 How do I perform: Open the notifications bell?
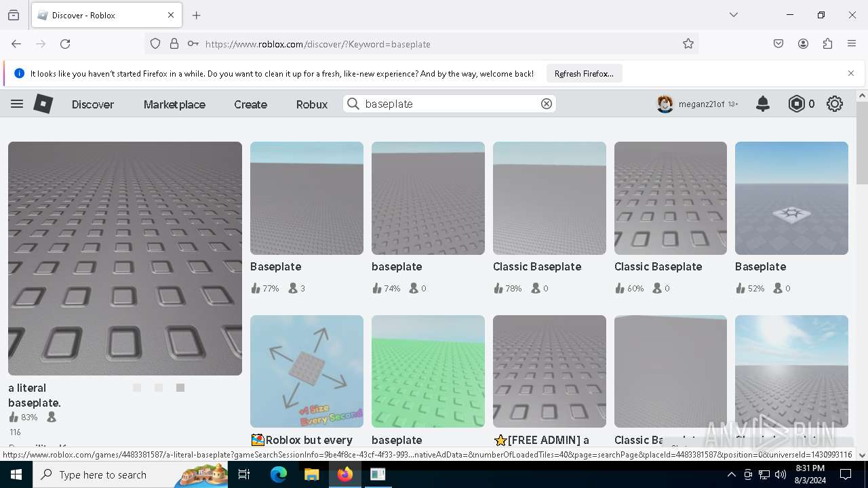[x=763, y=104]
